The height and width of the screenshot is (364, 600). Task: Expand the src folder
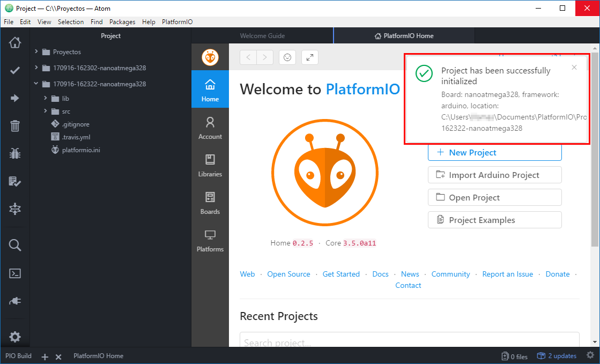[45, 111]
